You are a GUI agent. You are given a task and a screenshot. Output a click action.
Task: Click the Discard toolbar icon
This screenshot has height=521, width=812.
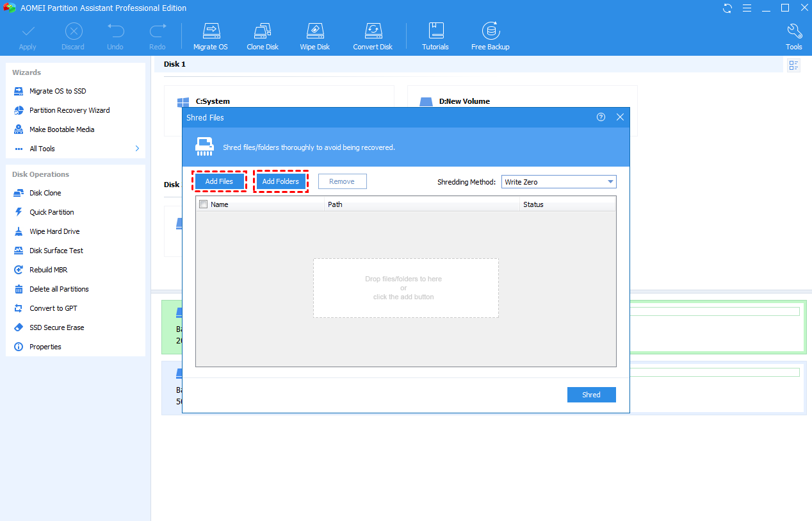click(x=74, y=31)
